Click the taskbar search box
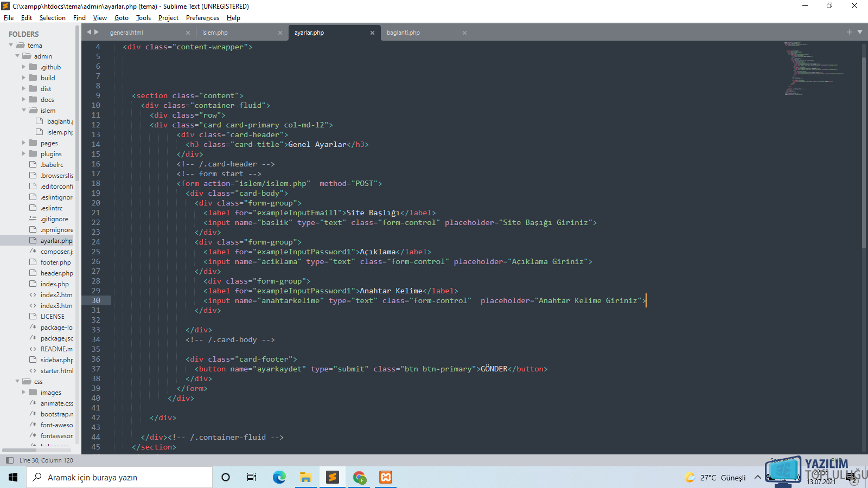 pyautogui.click(x=119, y=477)
